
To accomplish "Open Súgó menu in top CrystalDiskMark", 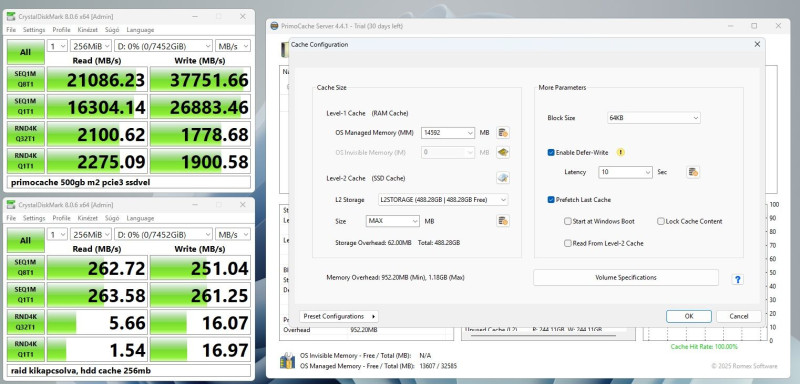I will pyautogui.click(x=112, y=30).
